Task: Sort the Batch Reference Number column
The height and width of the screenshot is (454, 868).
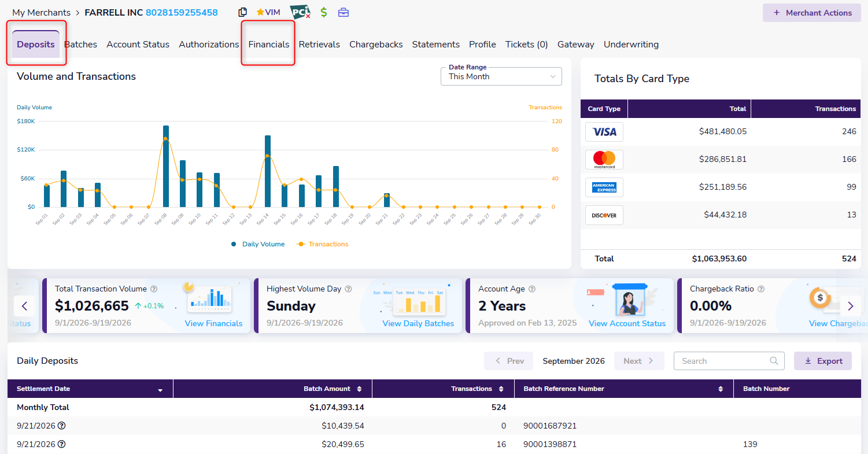Action: pos(721,389)
